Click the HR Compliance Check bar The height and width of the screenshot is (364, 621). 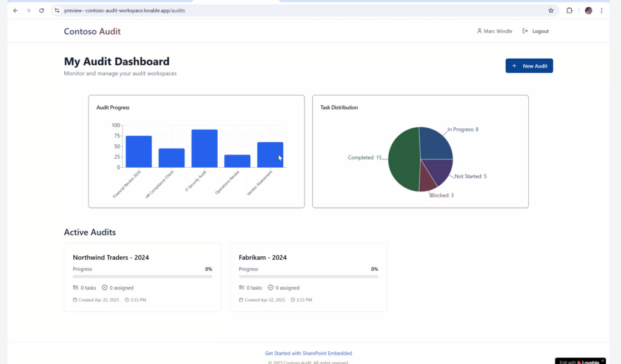pos(172,158)
